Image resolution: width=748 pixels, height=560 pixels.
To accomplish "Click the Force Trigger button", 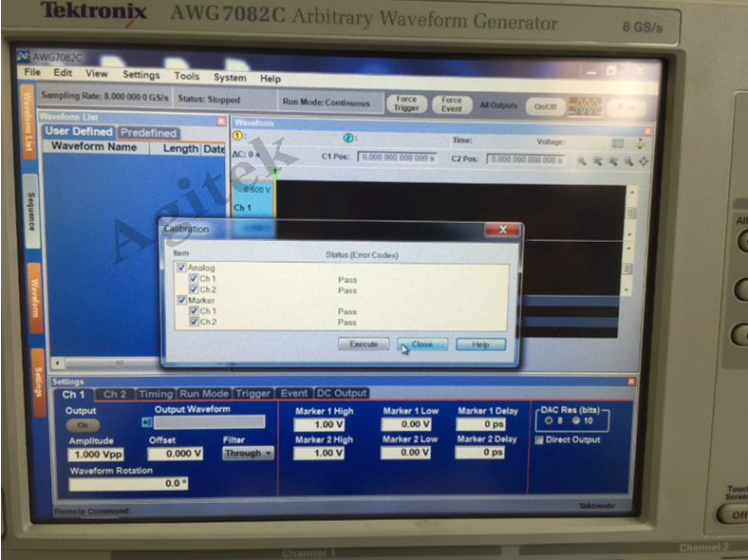I will 406,103.
